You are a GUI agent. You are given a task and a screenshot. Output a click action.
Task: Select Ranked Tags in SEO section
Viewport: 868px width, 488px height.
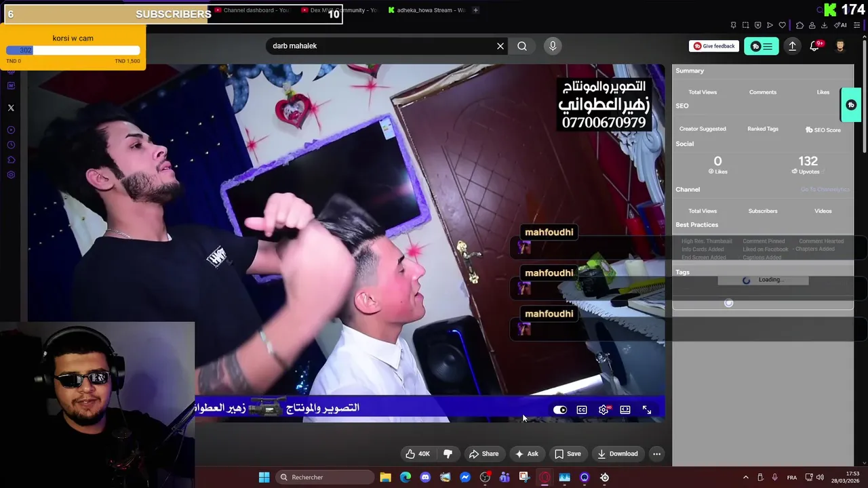pyautogui.click(x=763, y=129)
